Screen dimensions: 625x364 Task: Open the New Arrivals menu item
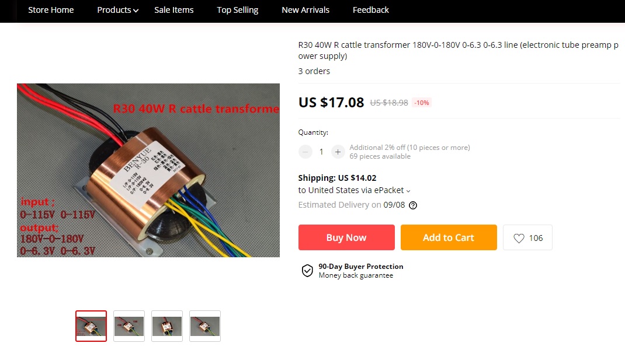305,10
